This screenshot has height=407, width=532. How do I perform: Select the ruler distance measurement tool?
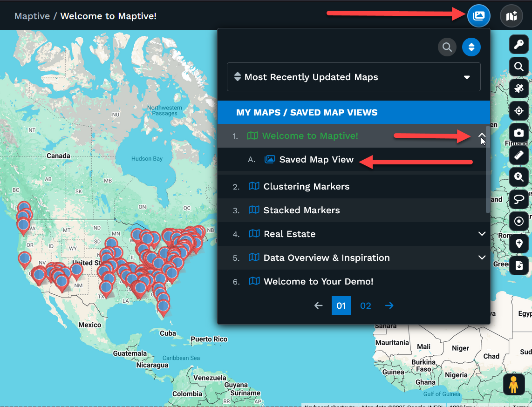pyautogui.click(x=518, y=155)
